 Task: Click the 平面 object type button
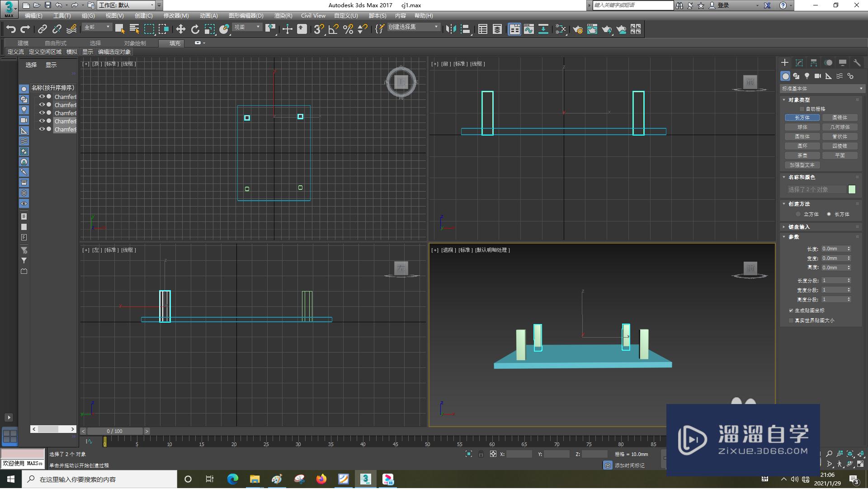tap(840, 155)
